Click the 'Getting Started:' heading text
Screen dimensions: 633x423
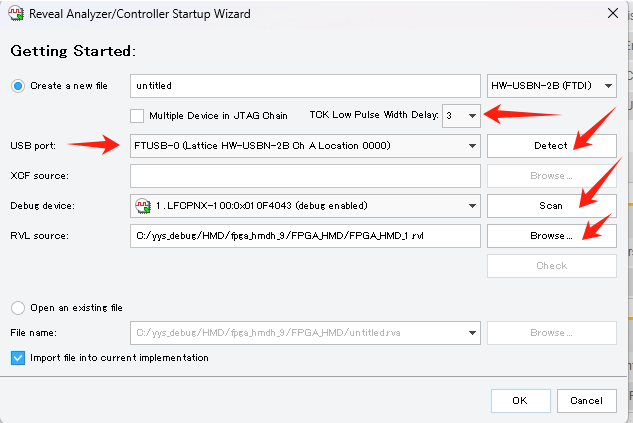point(73,51)
